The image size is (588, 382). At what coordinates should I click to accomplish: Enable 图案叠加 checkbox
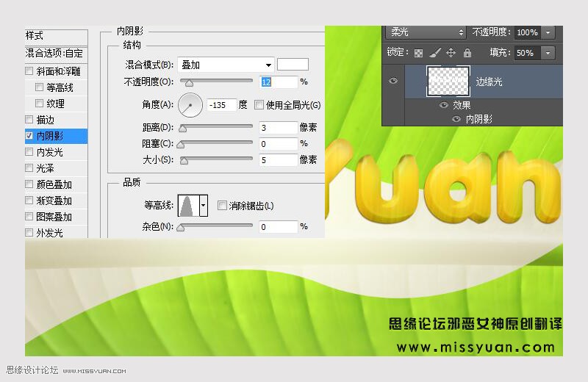(29, 216)
